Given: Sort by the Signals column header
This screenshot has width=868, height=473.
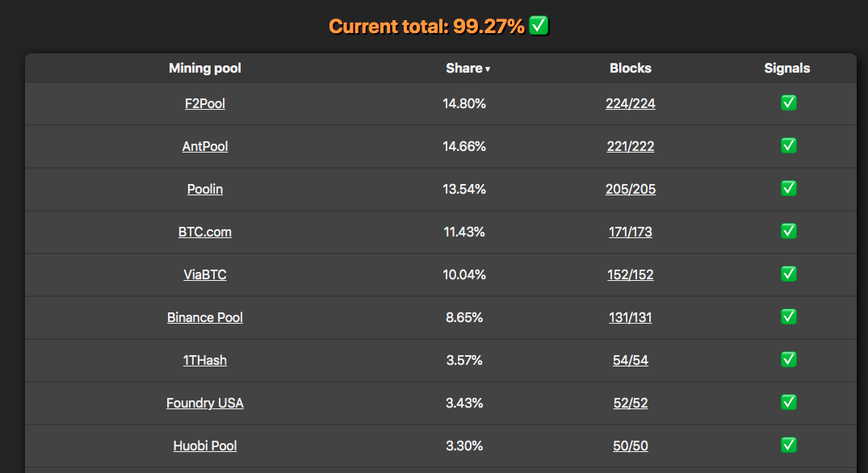Looking at the screenshot, I should tap(787, 68).
